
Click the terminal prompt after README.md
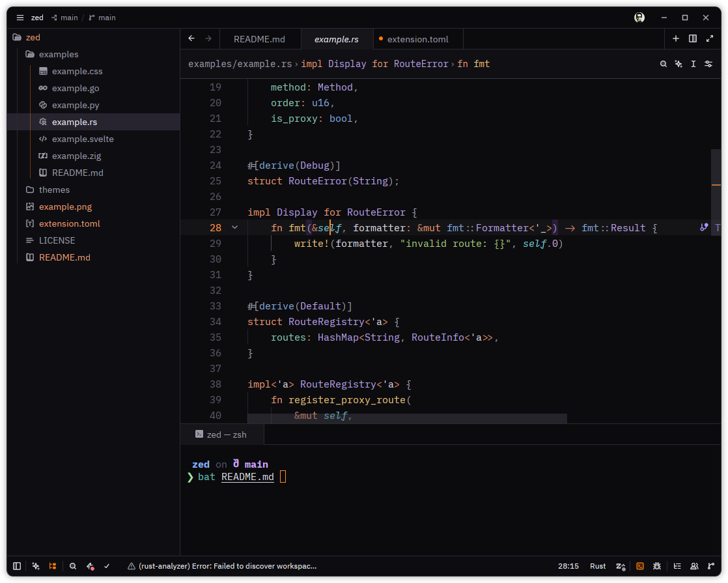pyautogui.click(x=283, y=477)
